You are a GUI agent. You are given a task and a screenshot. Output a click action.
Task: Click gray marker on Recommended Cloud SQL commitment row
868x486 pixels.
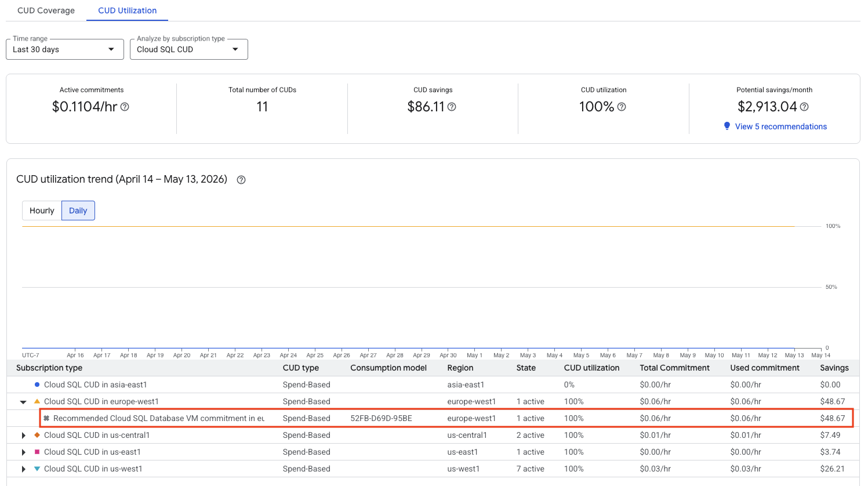pyautogui.click(x=46, y=418)
